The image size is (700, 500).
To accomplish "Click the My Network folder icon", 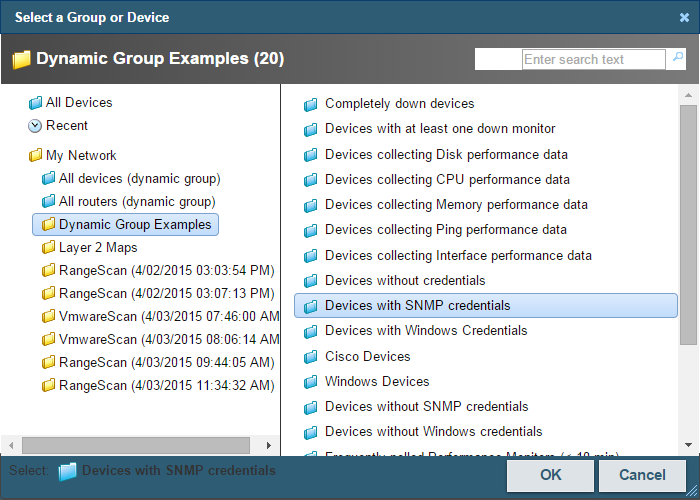I will pos(35,155).
